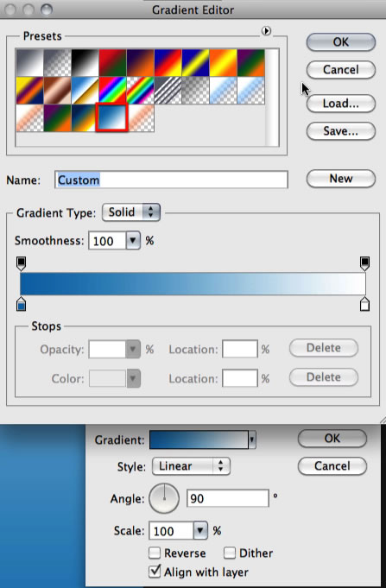Click the Smoothness value field

(107, 241)
